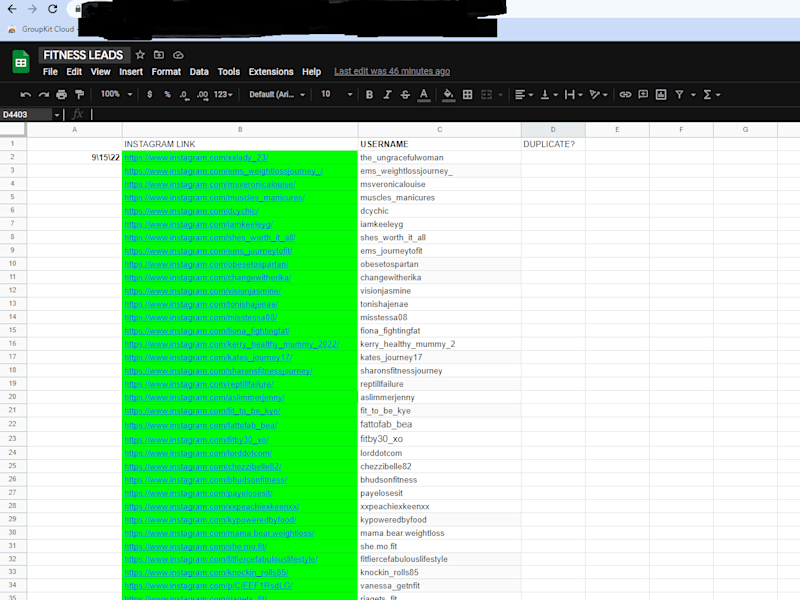
Task: Open the View menu
Action: tap(101, 72)
